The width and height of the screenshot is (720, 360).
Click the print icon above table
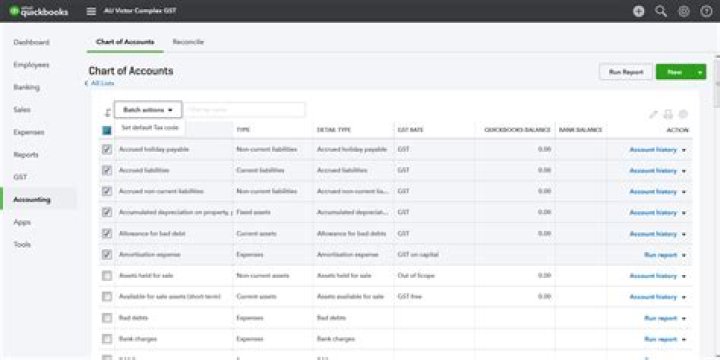[668, 114]
